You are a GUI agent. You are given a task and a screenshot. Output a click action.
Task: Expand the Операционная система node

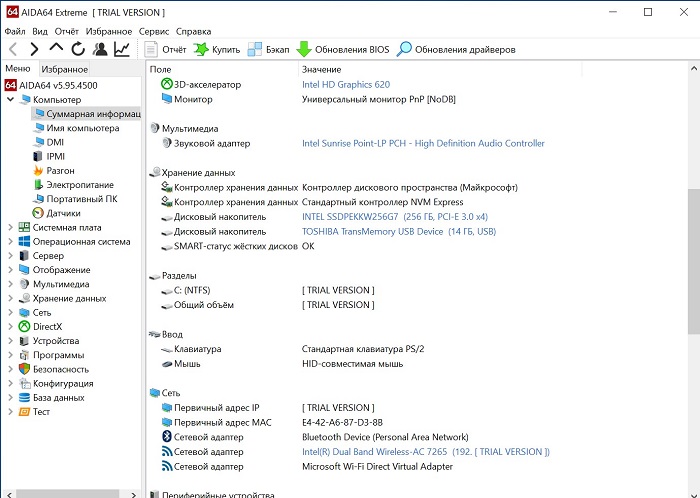(x=10, y=241)
